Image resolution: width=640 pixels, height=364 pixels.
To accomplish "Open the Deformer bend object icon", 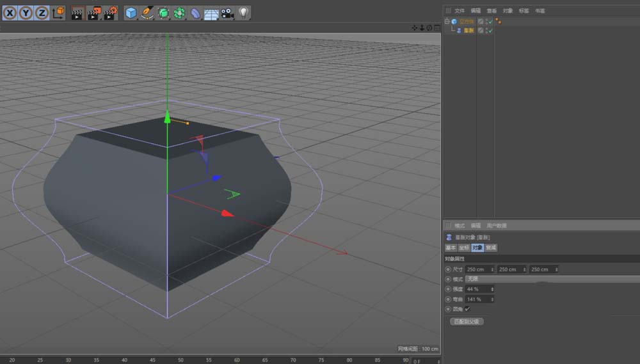I will tap(196, 12).
